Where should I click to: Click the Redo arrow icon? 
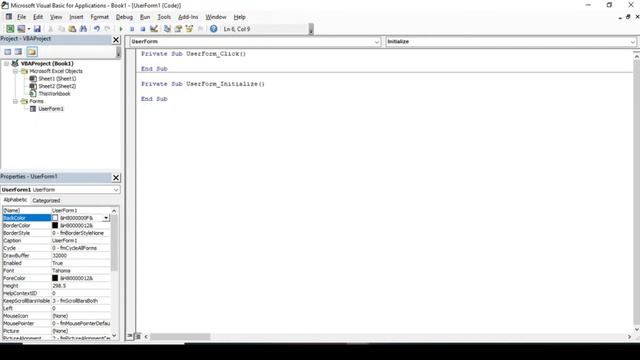tap(107, 29)
